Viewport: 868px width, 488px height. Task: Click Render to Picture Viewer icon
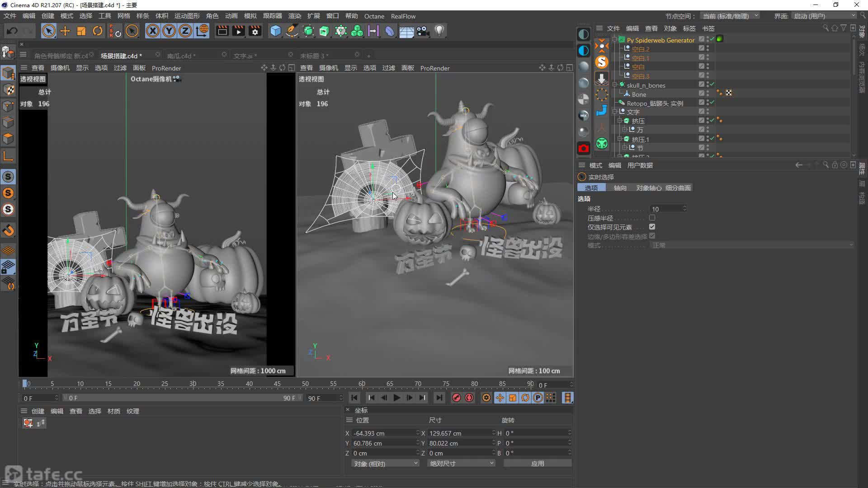pyautogui.click(x=238, y=31)
